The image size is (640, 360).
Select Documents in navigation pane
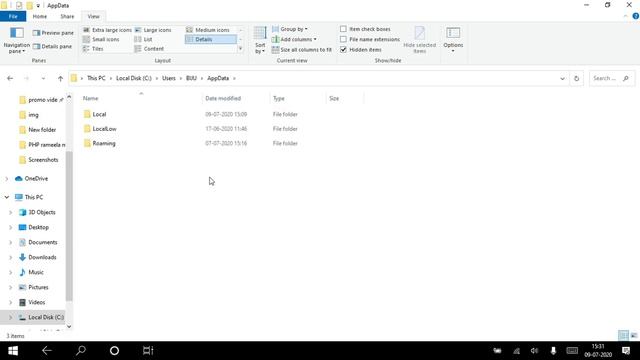[x=38, y=242]
